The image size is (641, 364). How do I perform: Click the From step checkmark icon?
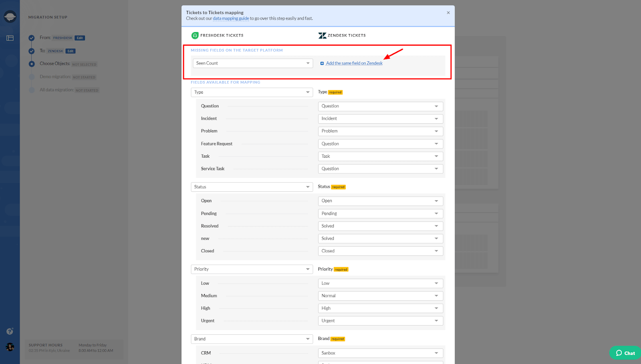[x=32, y=38]
